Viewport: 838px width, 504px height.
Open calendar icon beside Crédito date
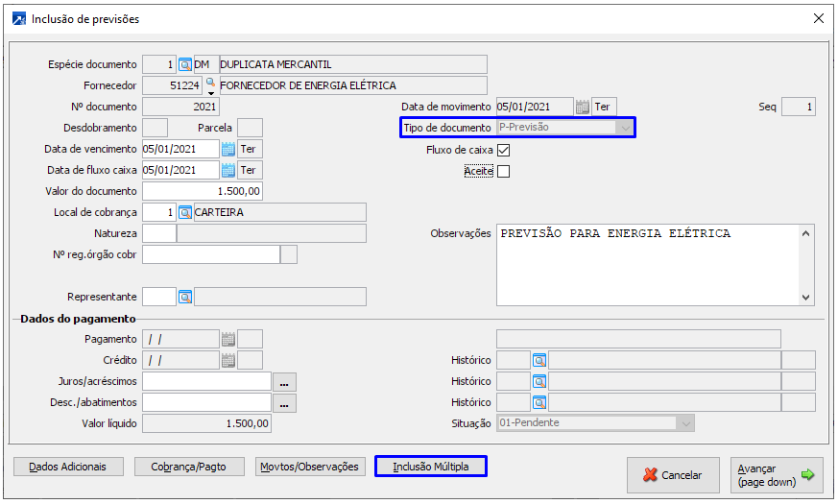227,361
